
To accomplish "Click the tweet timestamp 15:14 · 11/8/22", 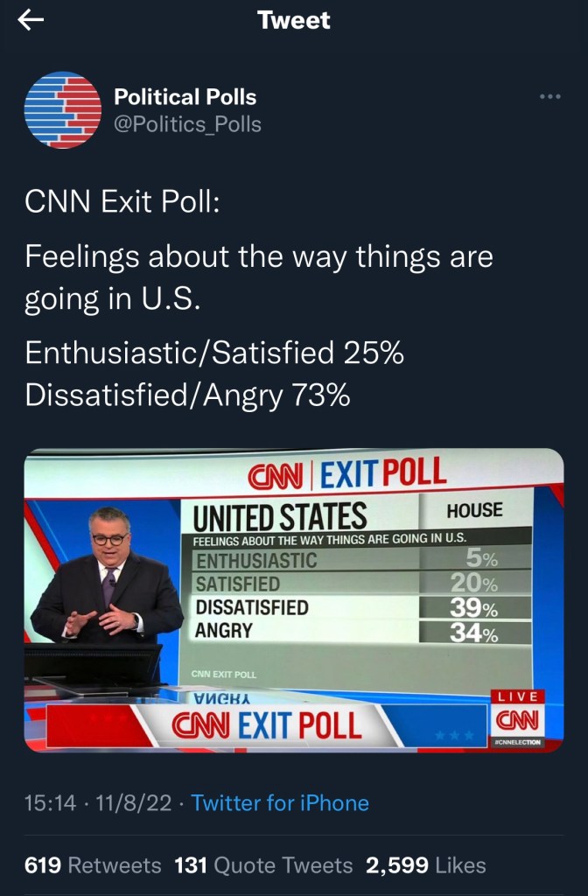I will point(99,802).
